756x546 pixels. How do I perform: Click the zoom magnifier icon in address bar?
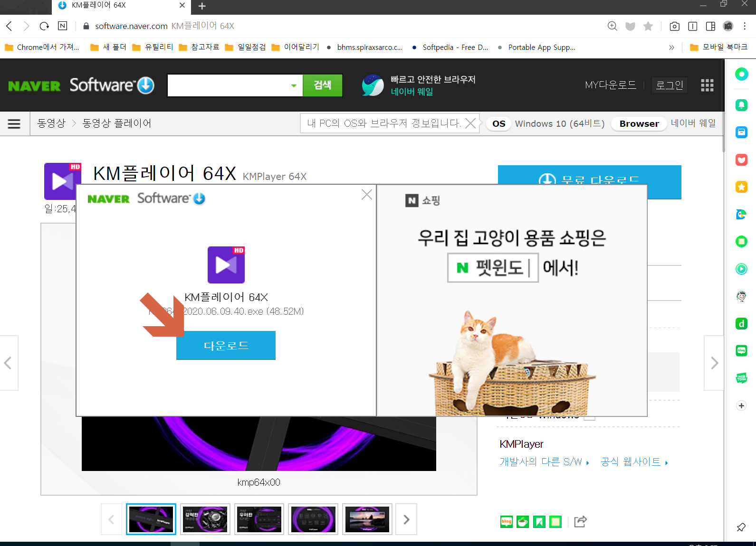pyautogui.click(x=612, y=26)
